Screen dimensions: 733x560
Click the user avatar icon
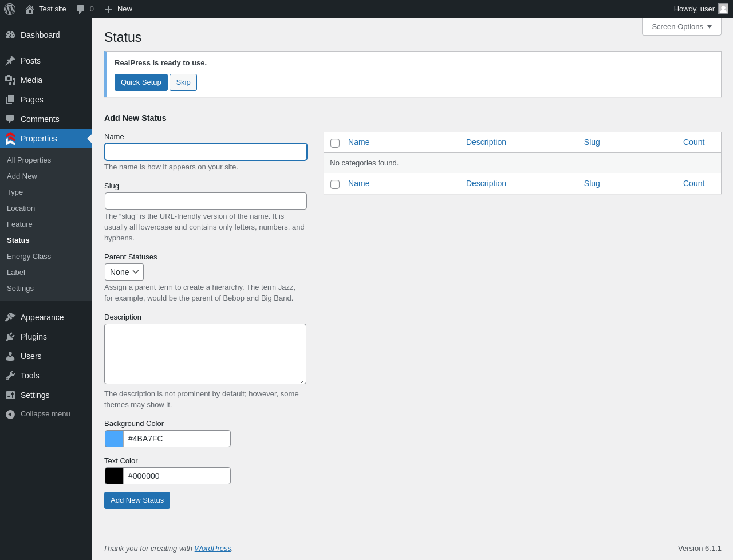click(723, 9)
